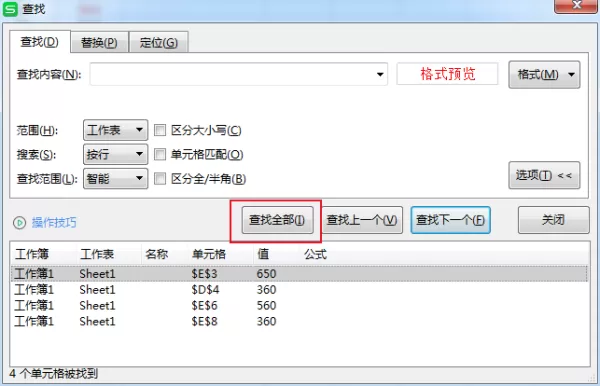Click the 查找下一个(F) button
This screenshot has width=600, height=386.
coord(450,220)
